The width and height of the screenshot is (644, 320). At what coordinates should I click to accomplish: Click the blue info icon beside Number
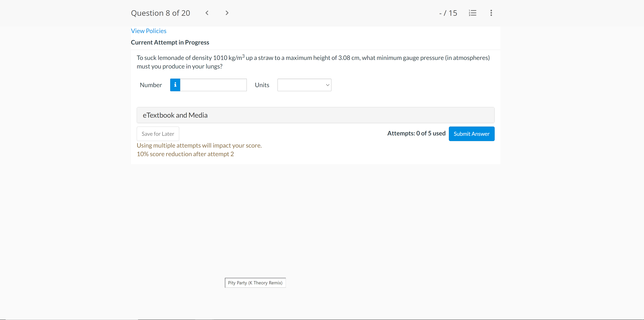(175, 85)
